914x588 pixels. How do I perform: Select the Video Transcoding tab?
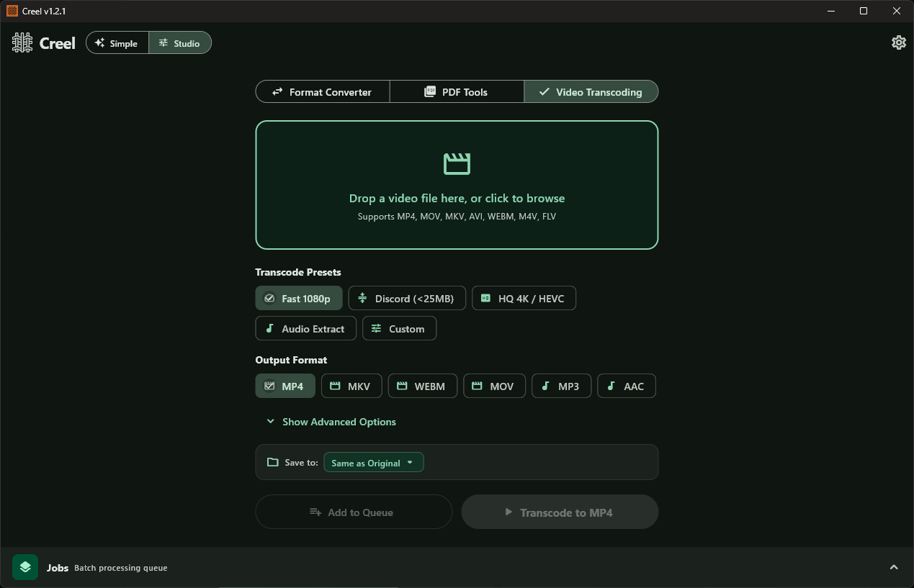[x=591, y=91]
